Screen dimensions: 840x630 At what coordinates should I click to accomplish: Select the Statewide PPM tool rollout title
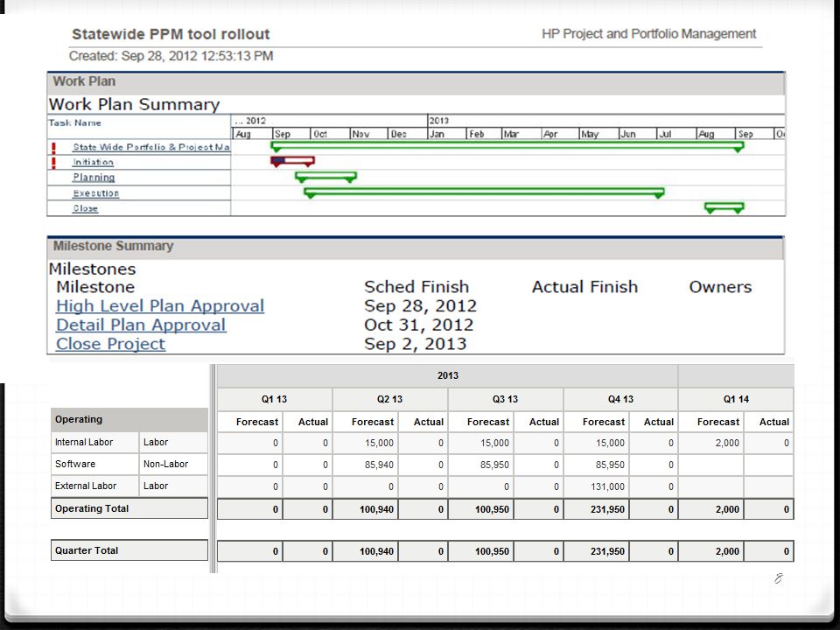[171, 34]
